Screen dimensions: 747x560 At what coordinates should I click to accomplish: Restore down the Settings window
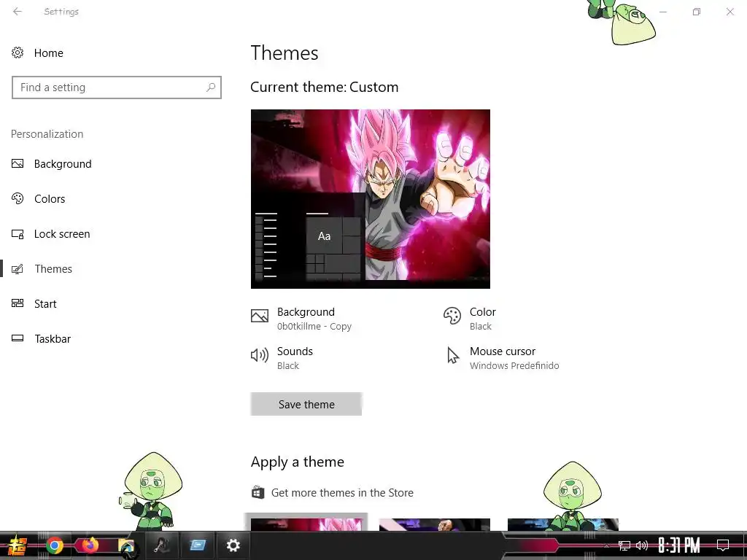(697, 12)
